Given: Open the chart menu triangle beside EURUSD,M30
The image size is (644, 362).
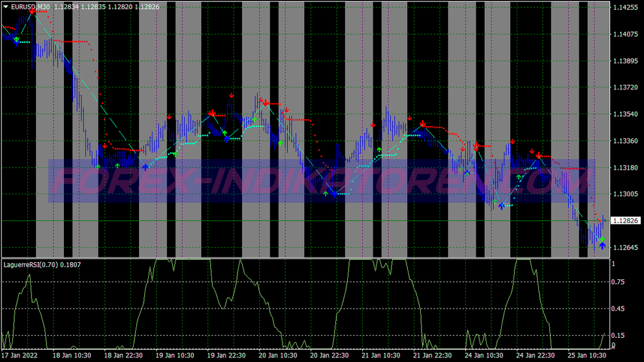Looking at the screenshot, I should point(6,7).
